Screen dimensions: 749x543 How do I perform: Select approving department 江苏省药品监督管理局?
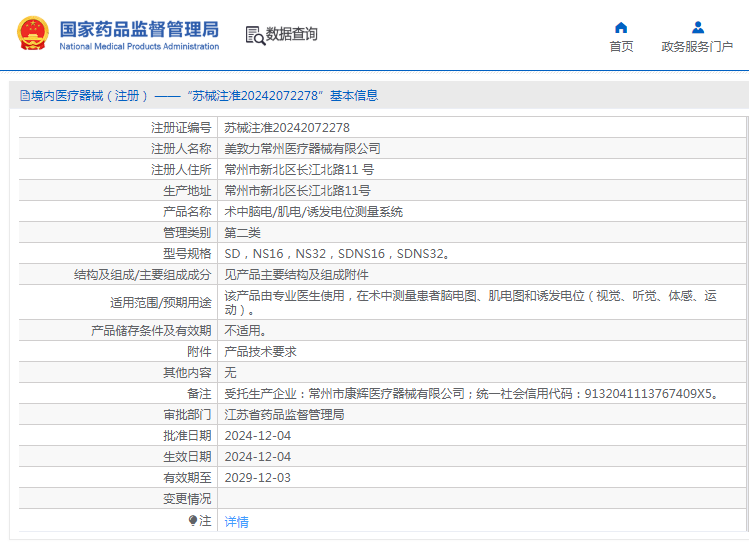point(284,415)
